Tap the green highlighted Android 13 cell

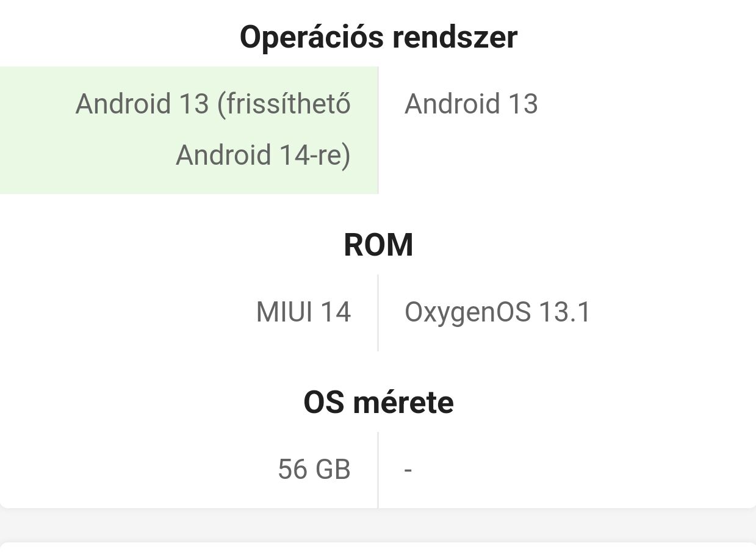(x=189, y=130)
